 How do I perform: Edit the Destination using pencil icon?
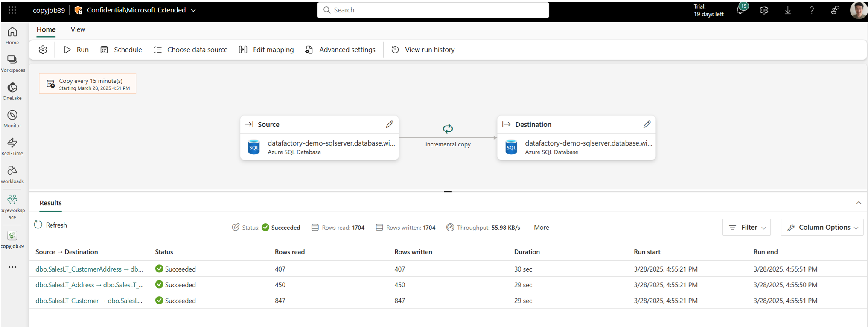click(647, 124)
